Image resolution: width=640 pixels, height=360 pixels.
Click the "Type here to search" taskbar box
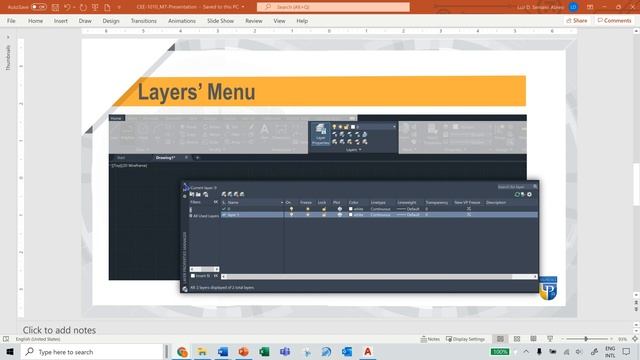click(x=92, y=351)
